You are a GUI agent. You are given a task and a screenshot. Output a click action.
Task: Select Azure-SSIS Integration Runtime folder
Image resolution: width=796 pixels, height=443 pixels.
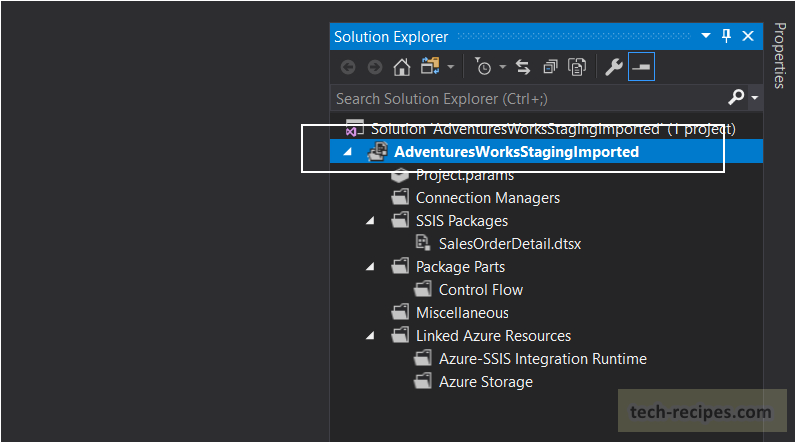[x=543, y=359]
